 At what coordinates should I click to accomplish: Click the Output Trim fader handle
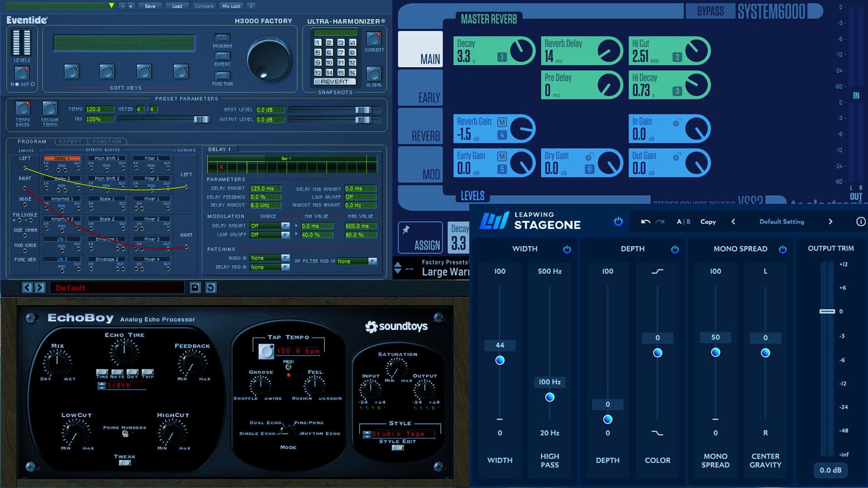[x=827, y=311]
